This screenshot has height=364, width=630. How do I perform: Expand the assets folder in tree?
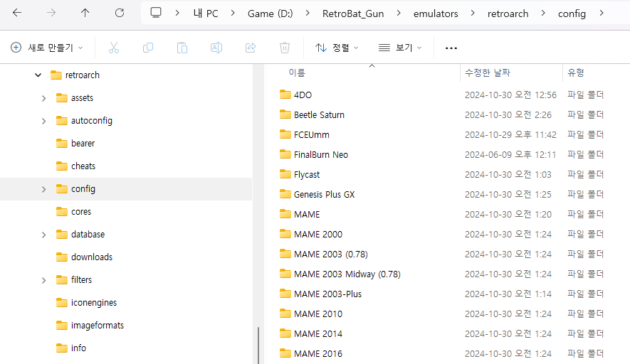pos(44,98)
